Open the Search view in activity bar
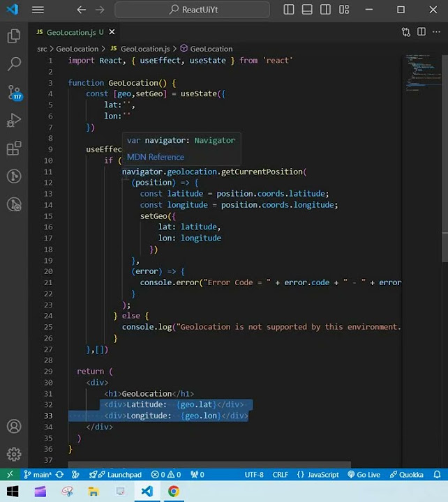Viewport: 448px width, 502px height. click(14, 63)
